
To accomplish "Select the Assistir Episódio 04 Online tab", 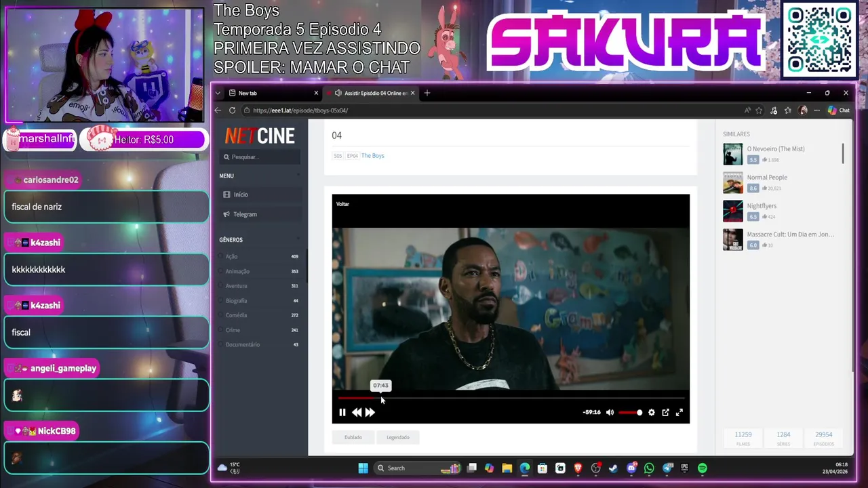I will [372, 93].
